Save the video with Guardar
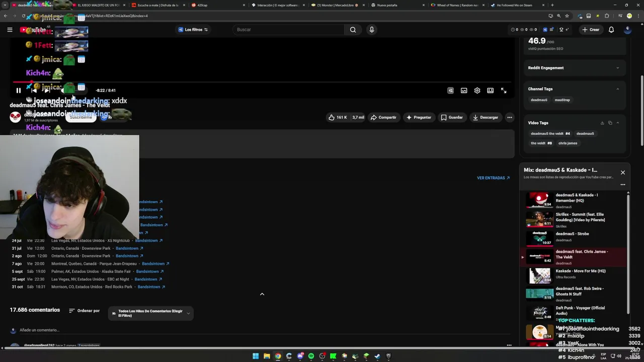 pyautogui.click(x=451, y=117)
